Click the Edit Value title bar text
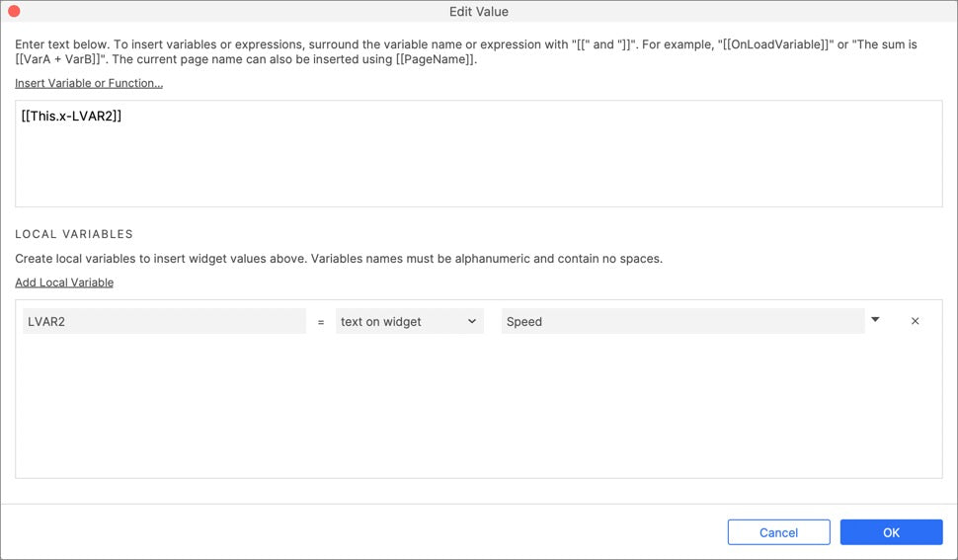Viewport: 958px width, 560px height. (479, 12)
